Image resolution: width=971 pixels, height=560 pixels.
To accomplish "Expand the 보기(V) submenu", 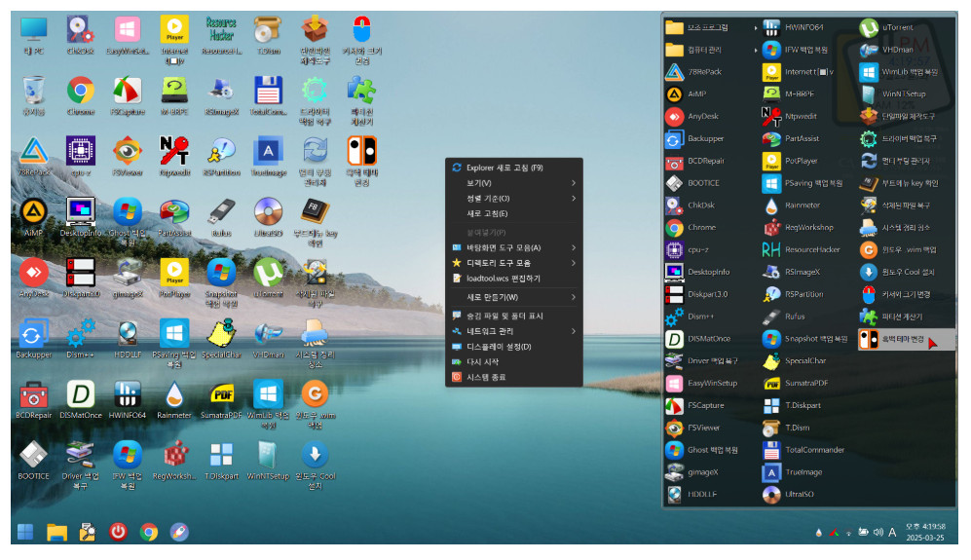I will [x=513, y=183].
